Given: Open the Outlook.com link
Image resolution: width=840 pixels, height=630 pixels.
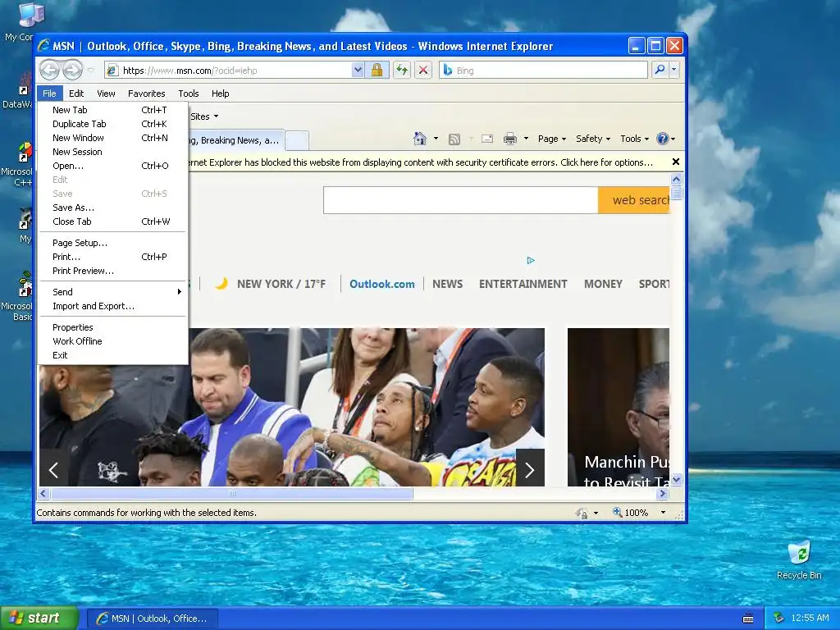Looking at the screenshot, I should pos(382,284).
